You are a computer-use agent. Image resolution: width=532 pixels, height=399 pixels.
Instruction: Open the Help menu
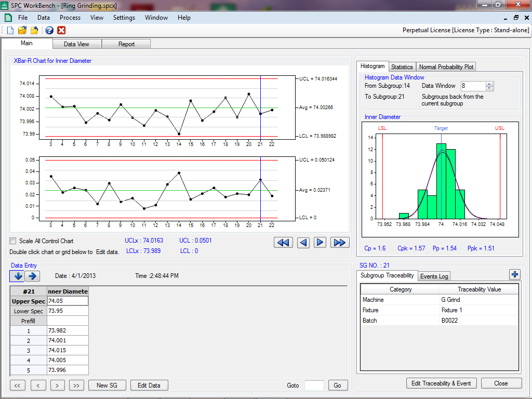pyautogui.click(x=184, y=18)
